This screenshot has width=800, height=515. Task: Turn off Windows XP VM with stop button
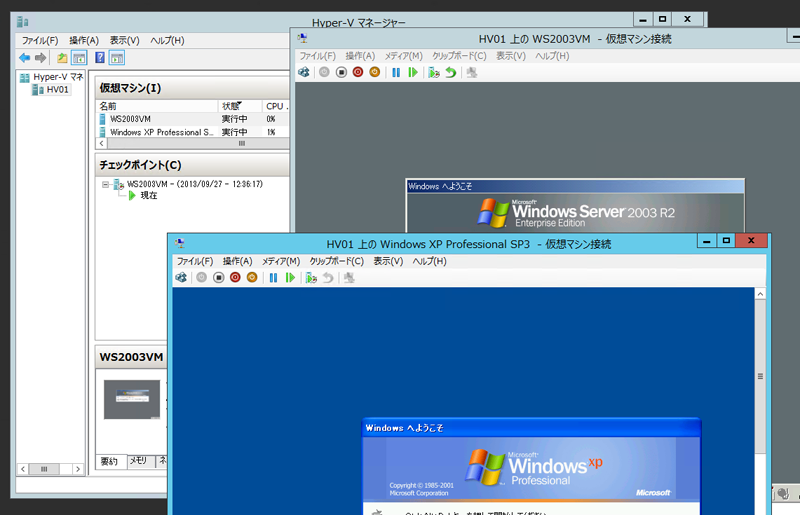pyautogui.click(x=219, y=278)
